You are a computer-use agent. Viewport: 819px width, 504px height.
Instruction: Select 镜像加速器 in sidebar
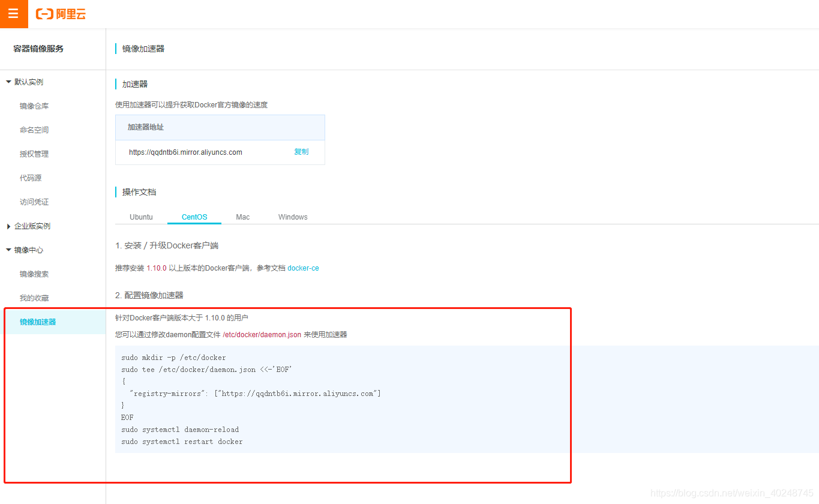click(x=38, y=322)
